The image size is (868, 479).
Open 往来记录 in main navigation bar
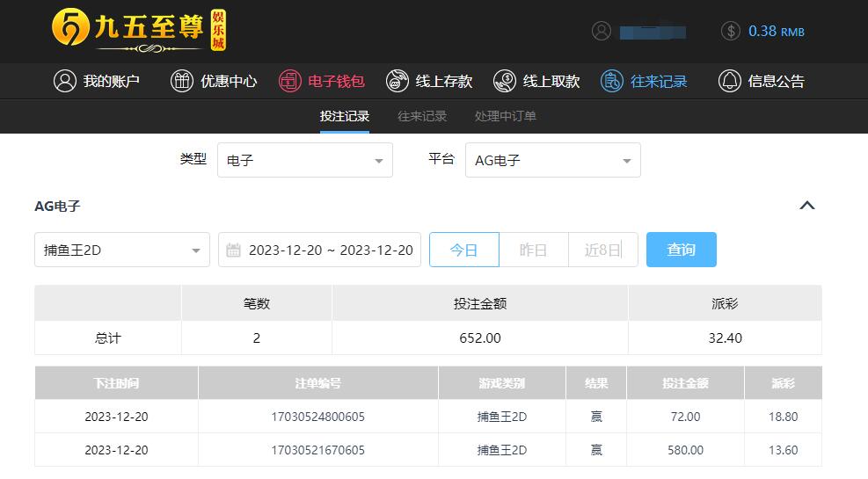tap(644, 82)
